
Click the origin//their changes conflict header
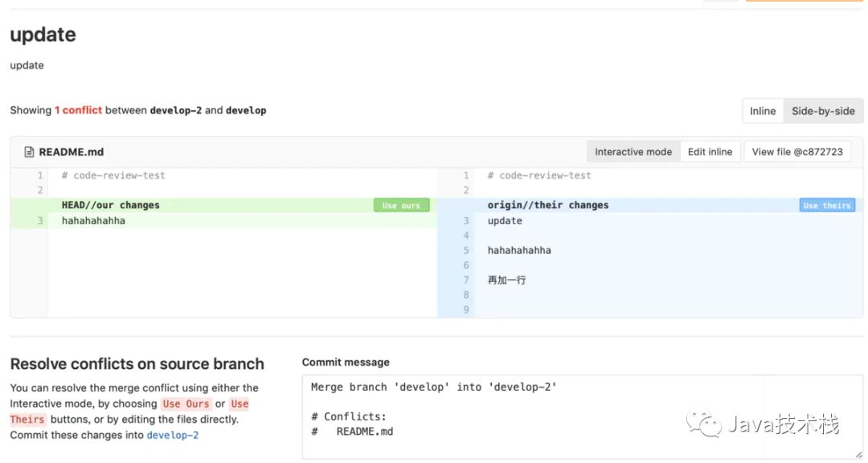(x=547, y=205)
